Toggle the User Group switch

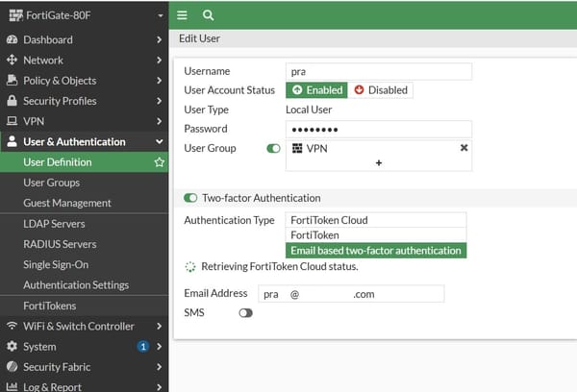point(273,148)
